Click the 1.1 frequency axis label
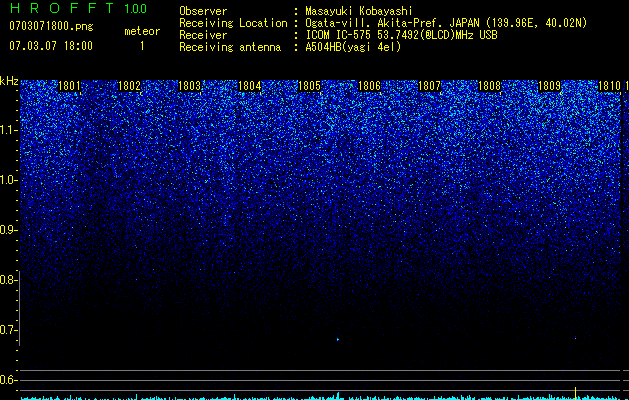 point(8,130)
